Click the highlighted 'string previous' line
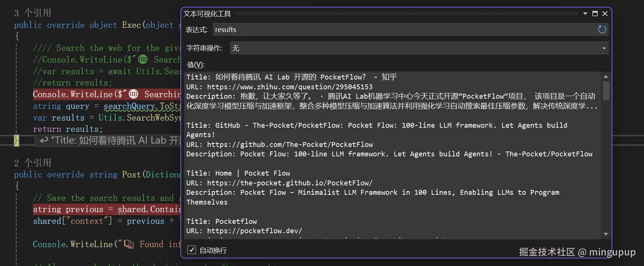The height and width of the screenshot is (266, 644). coord(107,209)
